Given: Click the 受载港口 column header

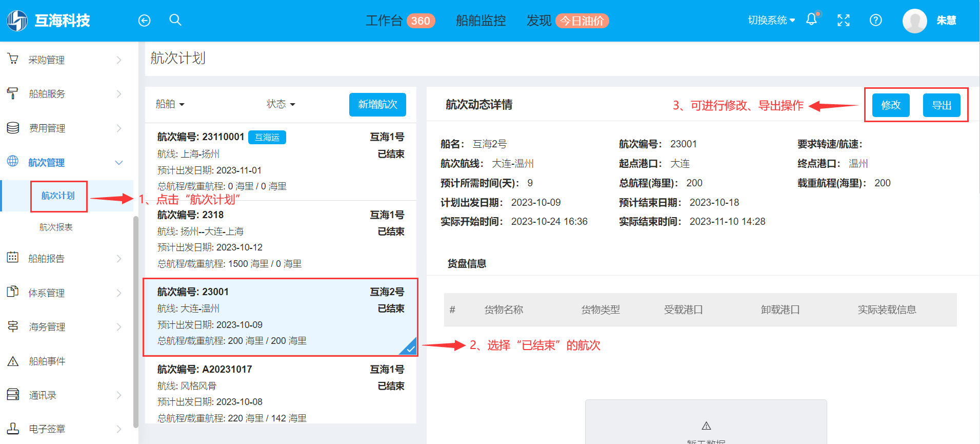Looking at the screenshot, I should pos(684,310).
